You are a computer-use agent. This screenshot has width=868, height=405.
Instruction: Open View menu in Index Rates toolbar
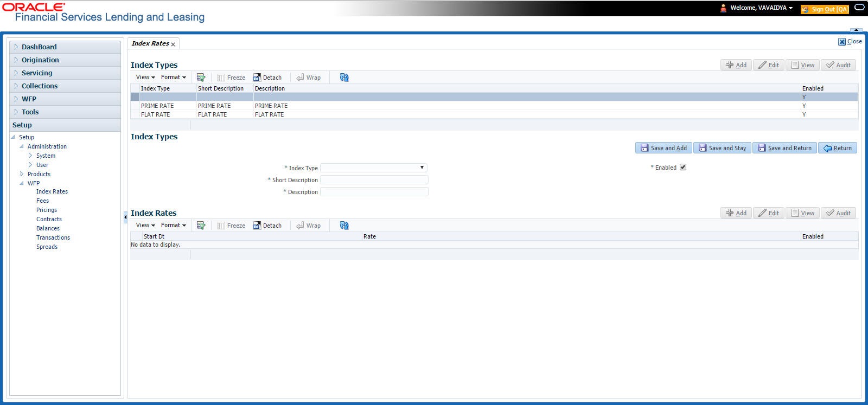click(145, 226)
